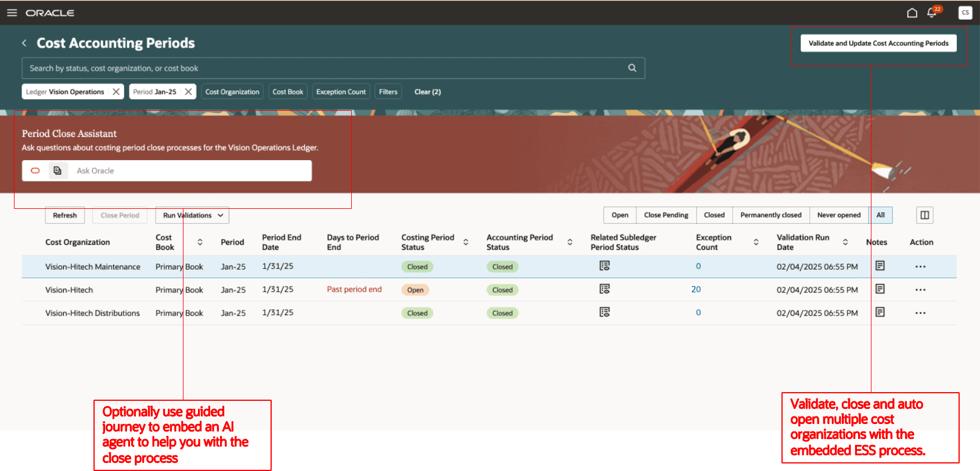Select the Vision-Hitech Distributions row name
Image resolution: width=980 pixels, height=471 pixels.
(92, 313)
